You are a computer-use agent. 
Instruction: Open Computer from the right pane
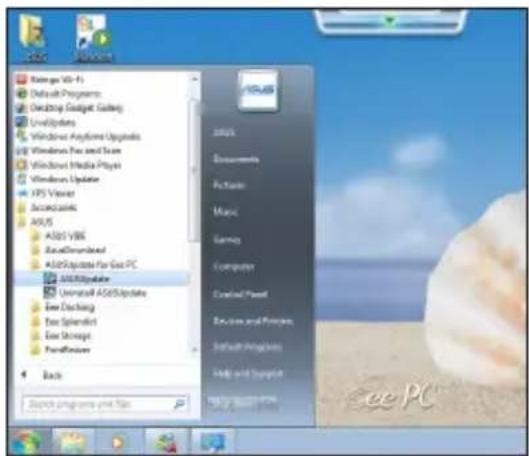click(x=234, y=266)
